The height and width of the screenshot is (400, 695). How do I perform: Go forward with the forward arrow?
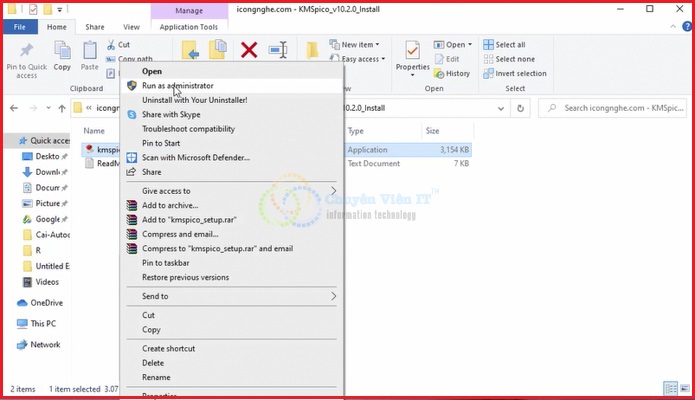(33, 108)
